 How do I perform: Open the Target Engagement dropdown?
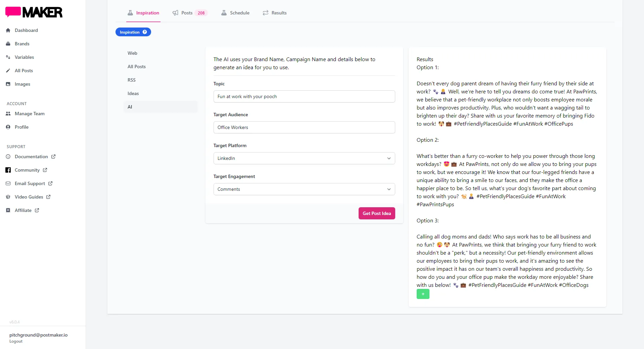tap(304, 189)
